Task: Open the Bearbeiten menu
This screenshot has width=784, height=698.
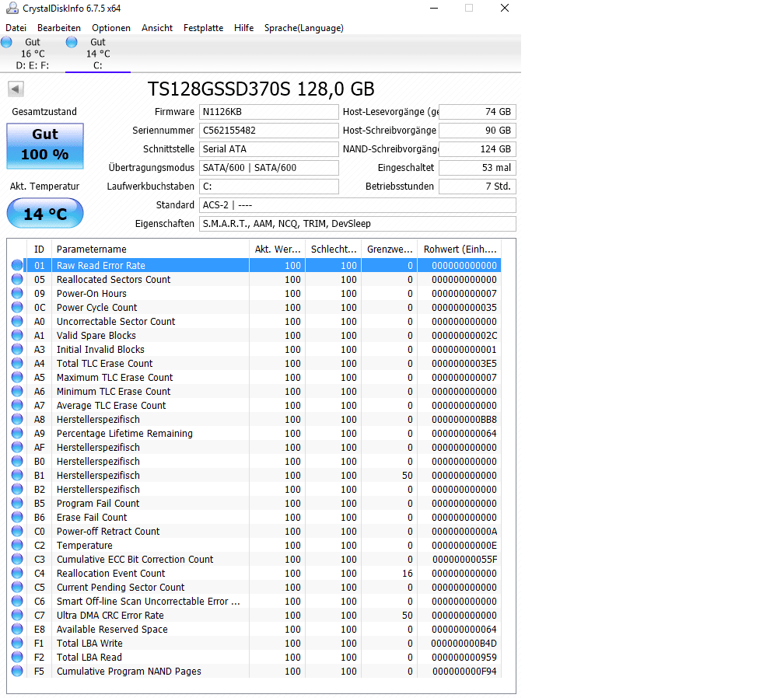Action: click(59, 28)
